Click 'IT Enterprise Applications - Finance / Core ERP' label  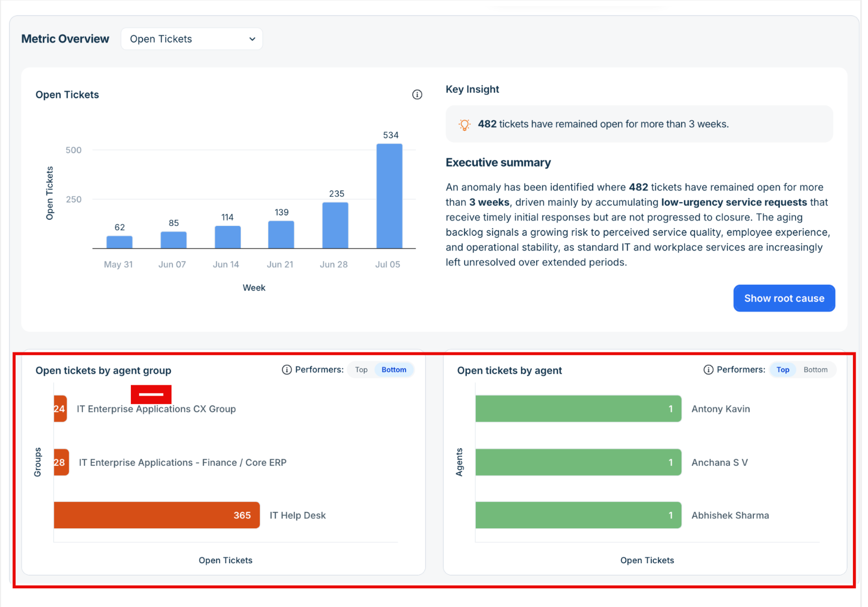[182, 463]
